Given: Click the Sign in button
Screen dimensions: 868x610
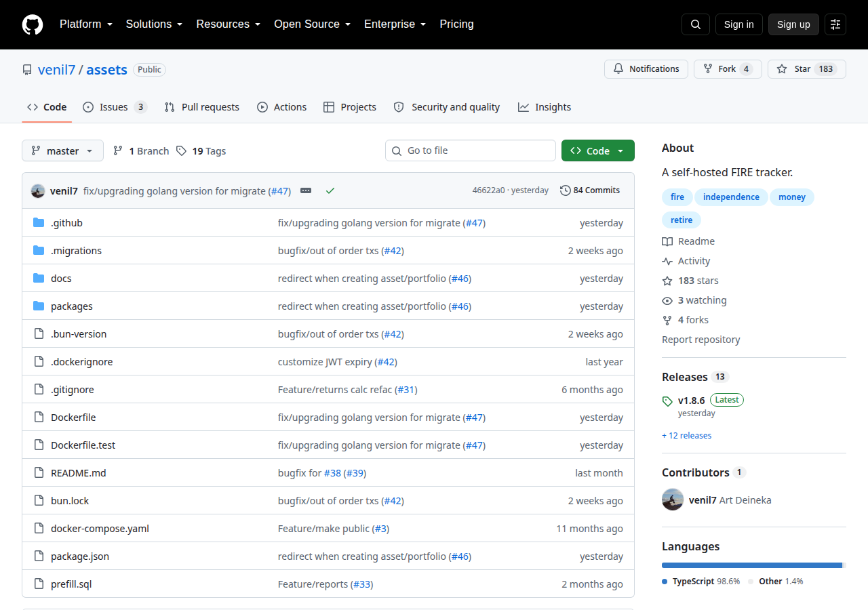Looking at the screenshot, I should (x=738, y=24).
